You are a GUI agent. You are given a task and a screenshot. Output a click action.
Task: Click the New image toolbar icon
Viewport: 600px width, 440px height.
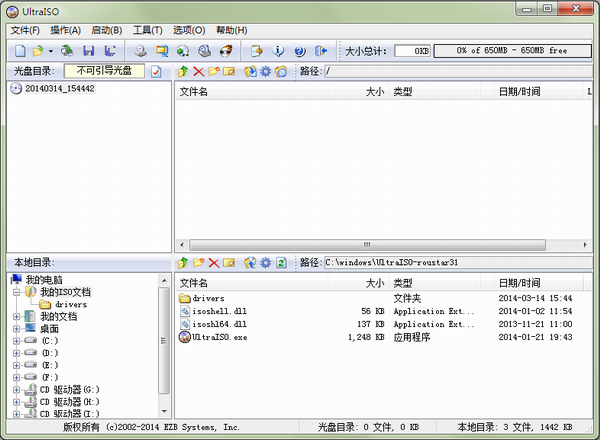[20, 51]
